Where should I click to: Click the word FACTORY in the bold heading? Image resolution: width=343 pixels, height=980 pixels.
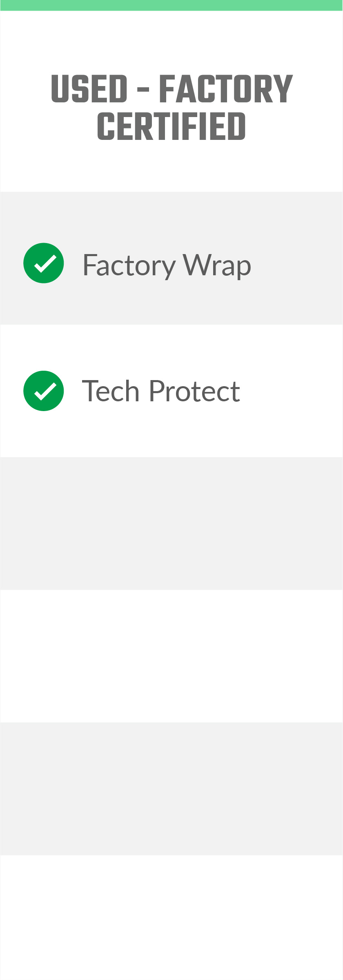[x=226, y=88]
